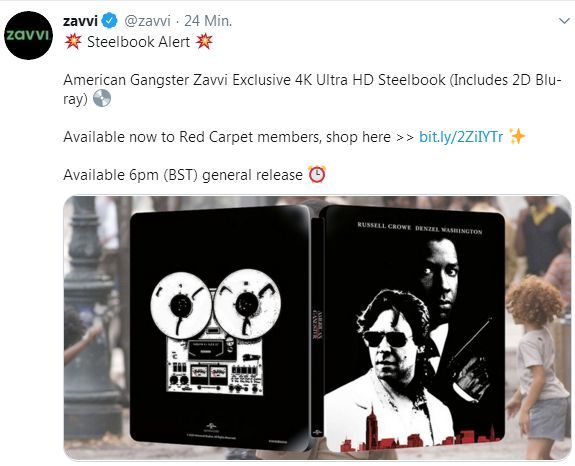Click the Steelbook Alert heading text
575x466 pixels.
139,42
